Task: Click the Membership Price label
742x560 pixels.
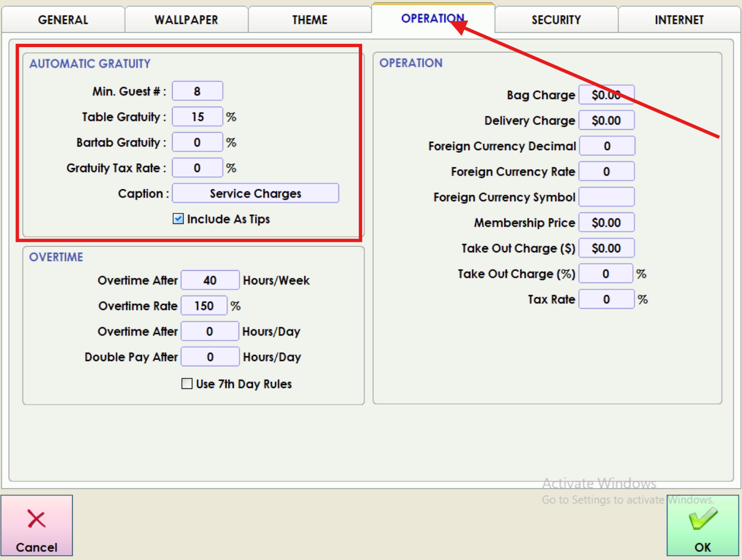Action: [x=524, y=223]
